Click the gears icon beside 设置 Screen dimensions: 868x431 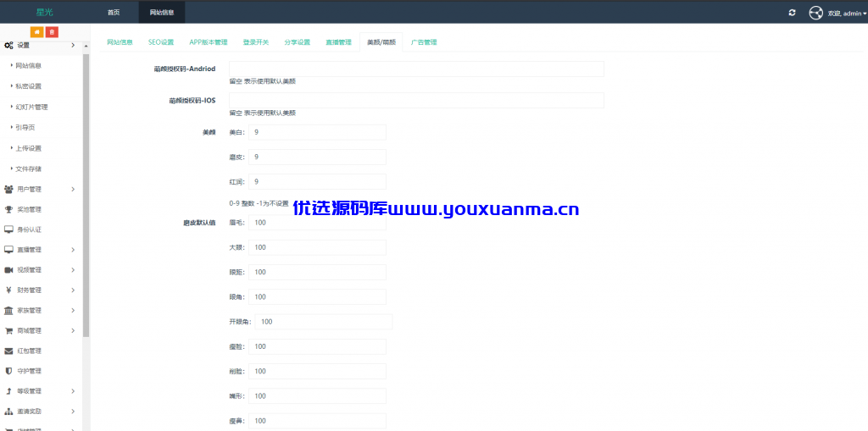(8, 46)
